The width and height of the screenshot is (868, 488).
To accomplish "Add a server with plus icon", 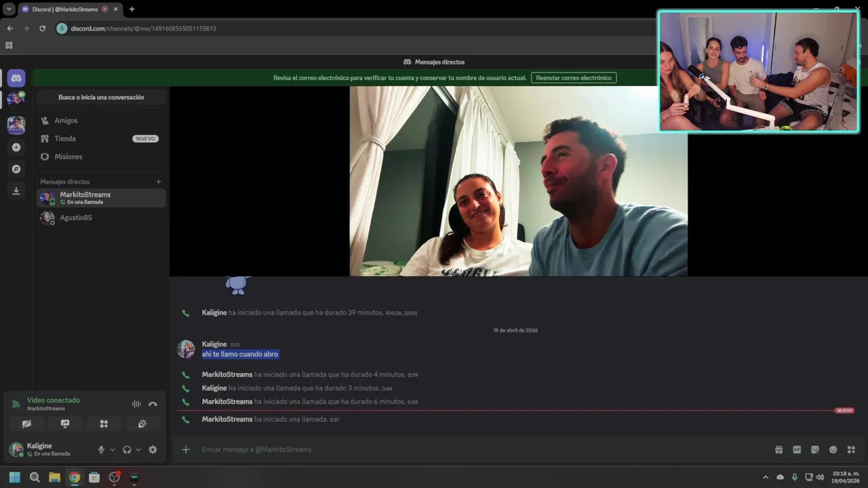I will coord(16,147).
